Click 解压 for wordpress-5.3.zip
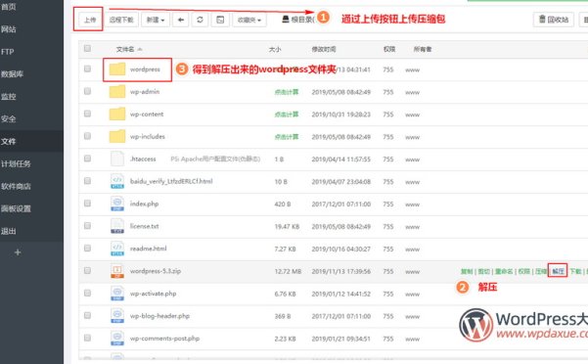 [x=558, y=271]
